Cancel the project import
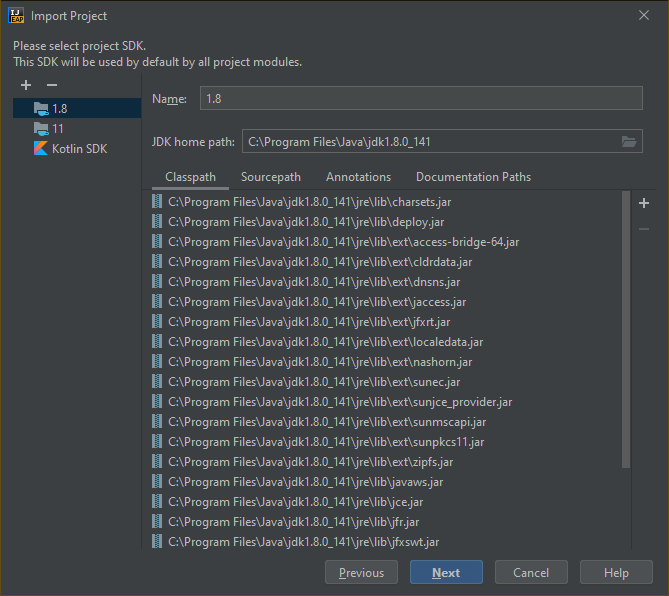Viewport: 669px width, 596px height. click(530, 573)
